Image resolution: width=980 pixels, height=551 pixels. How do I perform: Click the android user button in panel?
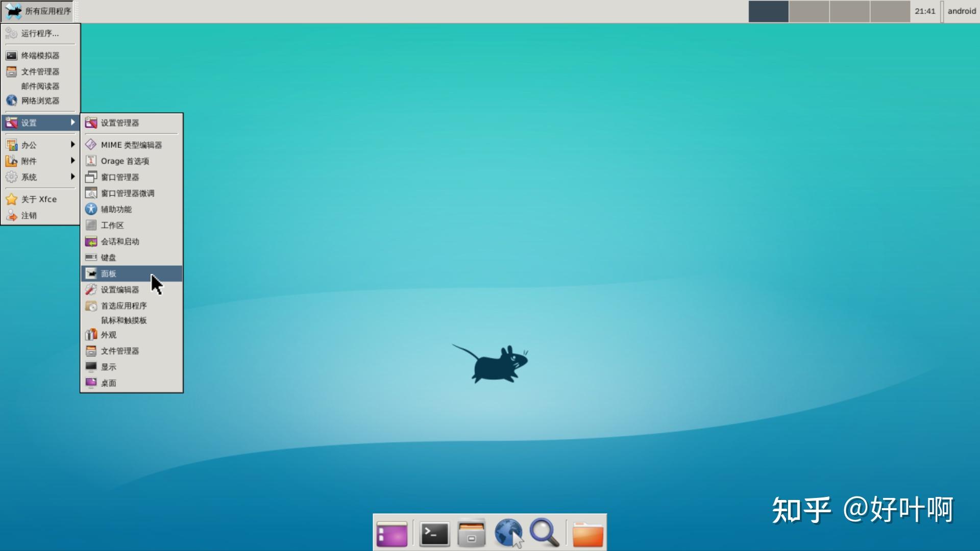click(961, 11)
